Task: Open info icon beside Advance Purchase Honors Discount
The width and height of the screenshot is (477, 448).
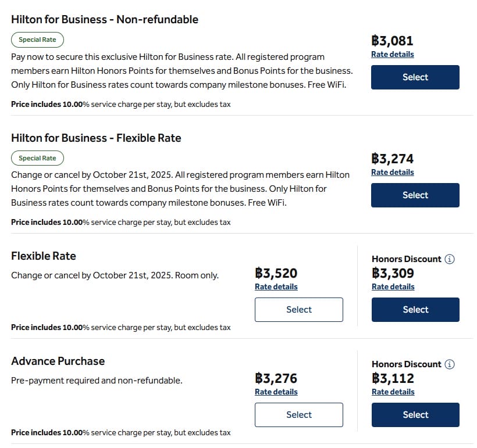Action: (449, 364)
